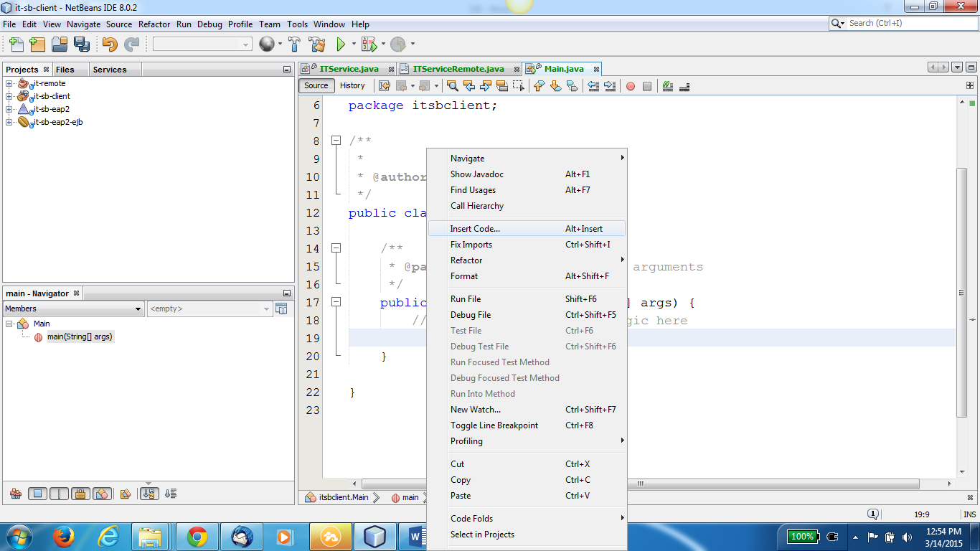Click the Find Selection magnifier icon
This screenshot has width=980, height=551.
(x=452, y=86)
